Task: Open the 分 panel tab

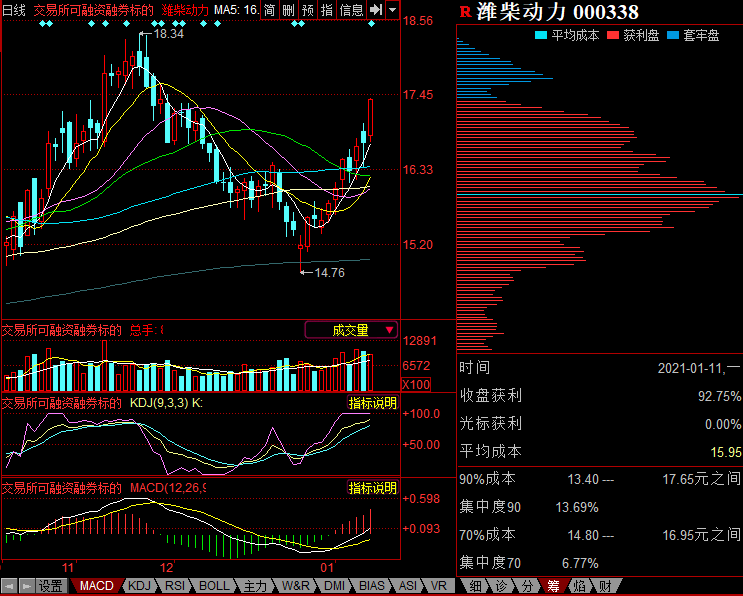Action: [527, 586]
